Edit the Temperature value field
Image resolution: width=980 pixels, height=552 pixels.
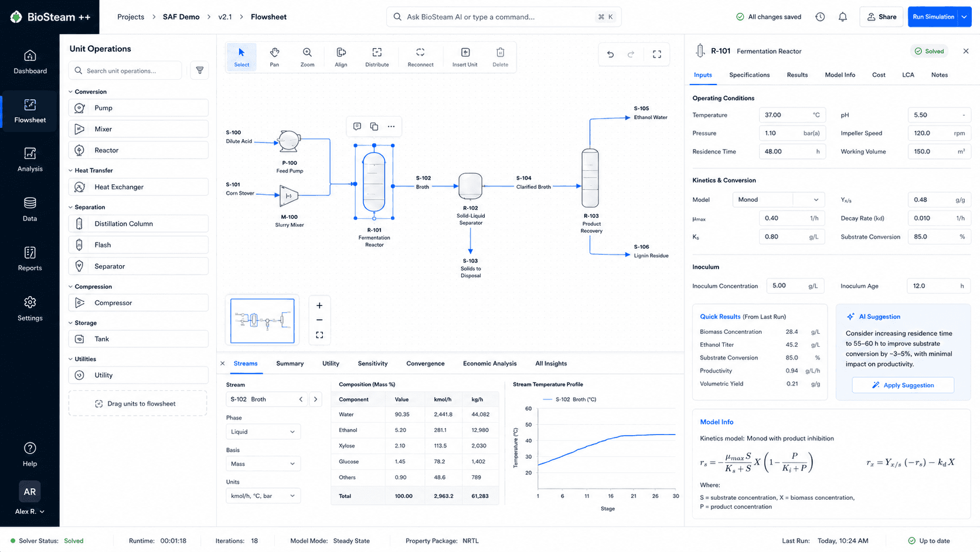point(792,115)
